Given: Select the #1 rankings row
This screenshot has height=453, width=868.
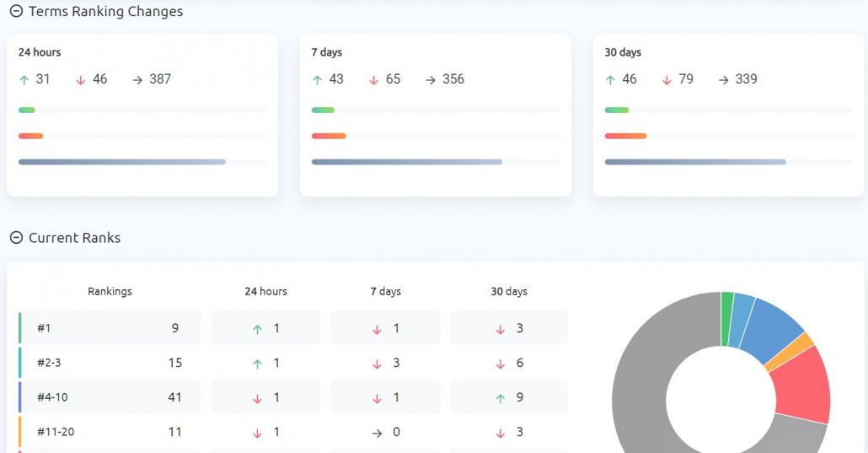Looking at the screenshot, I should pyautogui.click(x=110, y=328).
